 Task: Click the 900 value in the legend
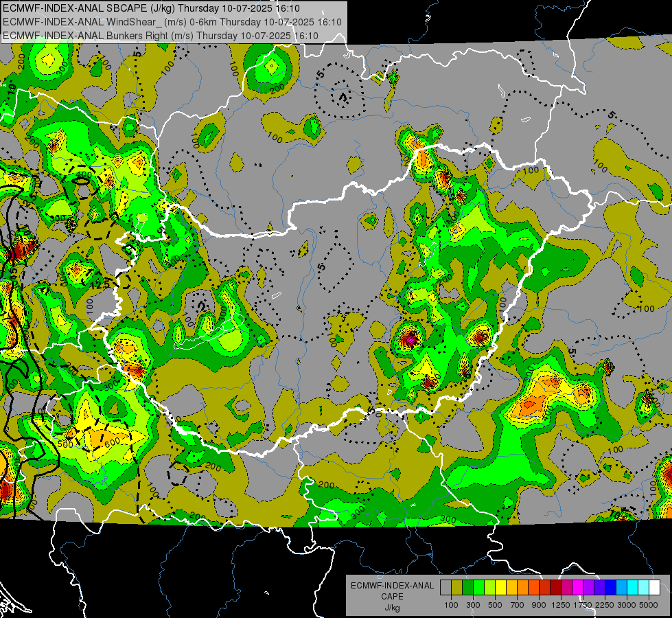pyautogui.click(x=539, y=605)
